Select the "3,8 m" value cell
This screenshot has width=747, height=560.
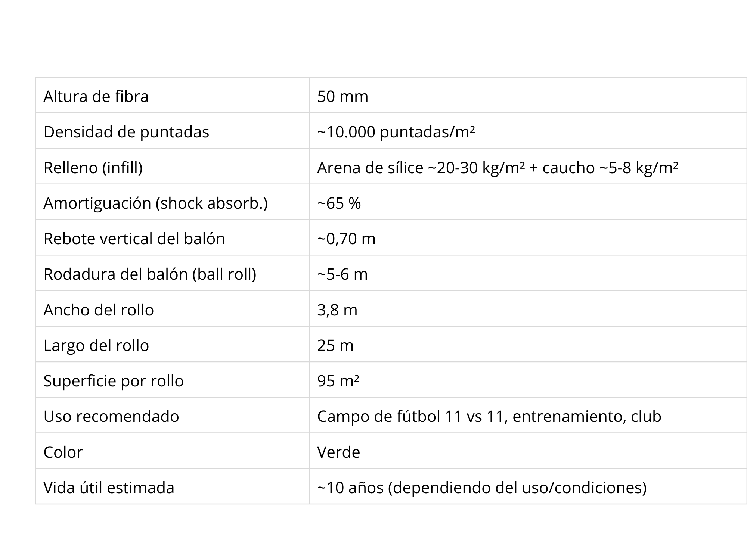pos(337,310)
